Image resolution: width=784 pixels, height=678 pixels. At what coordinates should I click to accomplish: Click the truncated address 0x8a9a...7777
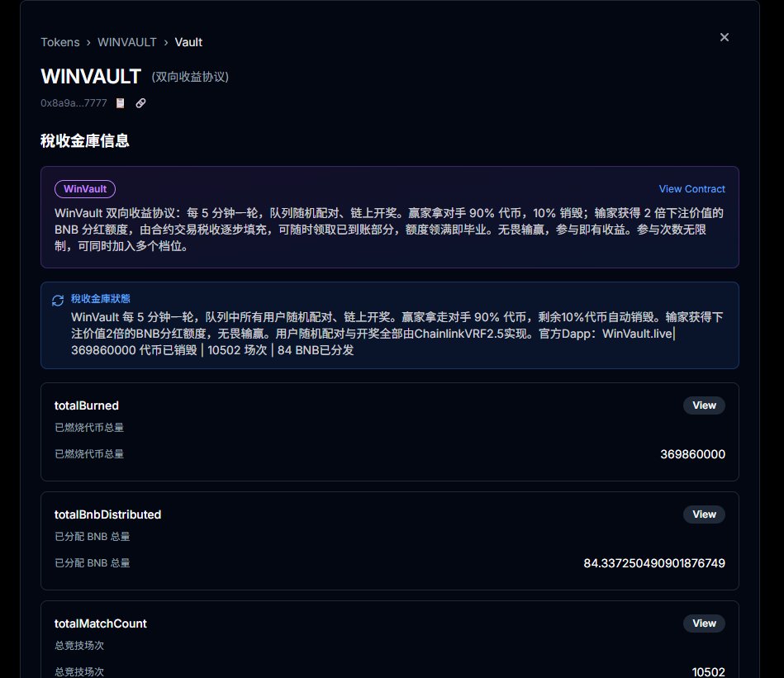[74, 103]
